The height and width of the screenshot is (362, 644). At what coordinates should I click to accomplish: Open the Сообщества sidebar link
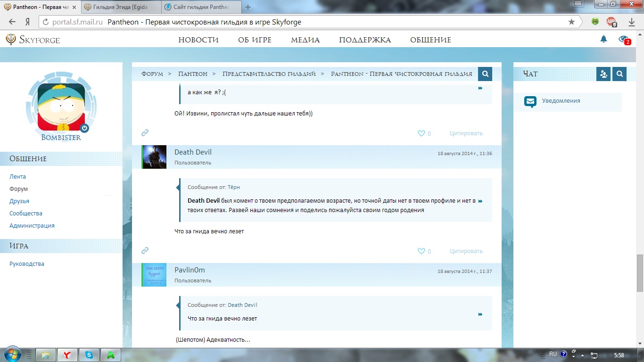pos(26,214)
